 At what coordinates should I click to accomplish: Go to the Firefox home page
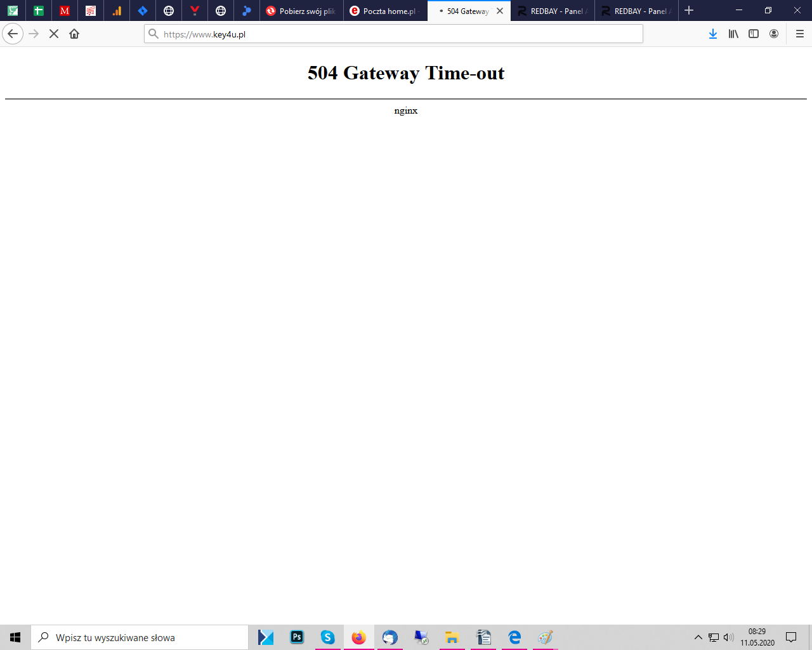point(74,34)
